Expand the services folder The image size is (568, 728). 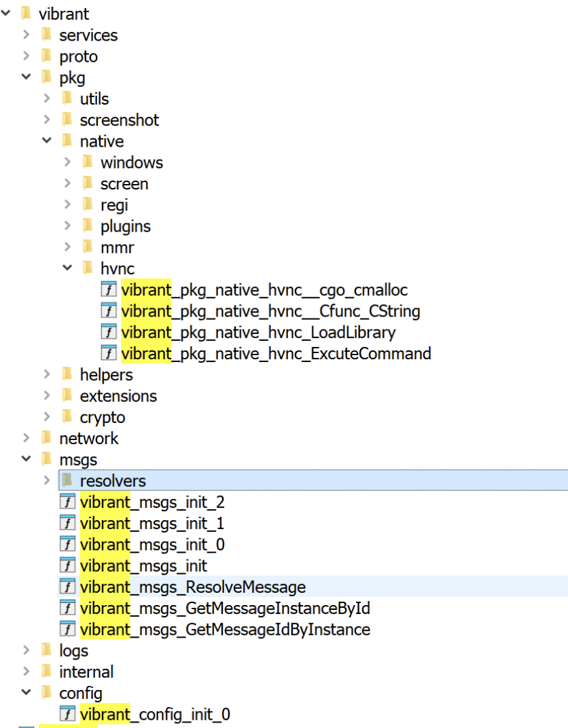(x=25, y=35)
